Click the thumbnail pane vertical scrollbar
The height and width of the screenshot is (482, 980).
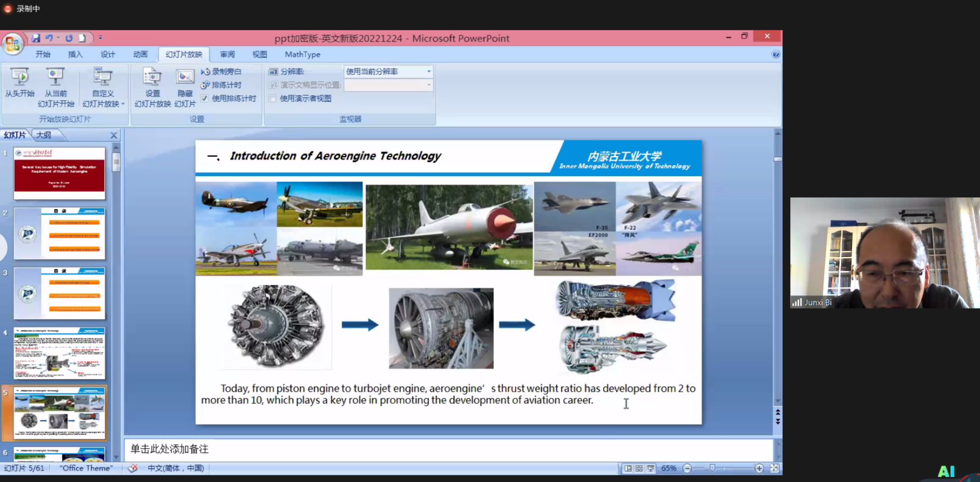click(116, 303)
